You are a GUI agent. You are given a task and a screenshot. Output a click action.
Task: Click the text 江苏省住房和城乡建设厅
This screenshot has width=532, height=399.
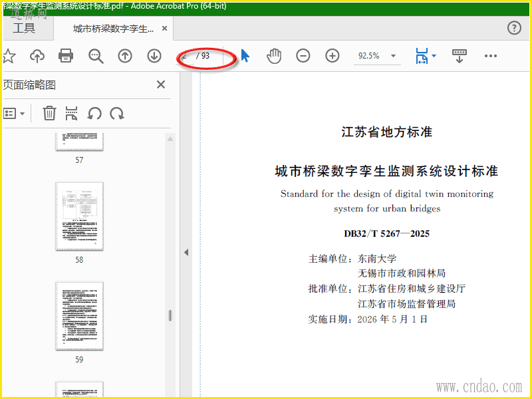[x=411, y=289]
